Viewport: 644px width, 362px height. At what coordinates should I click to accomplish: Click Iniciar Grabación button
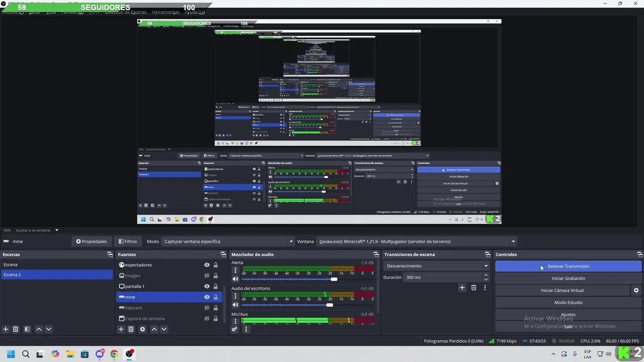pos(569,278)
